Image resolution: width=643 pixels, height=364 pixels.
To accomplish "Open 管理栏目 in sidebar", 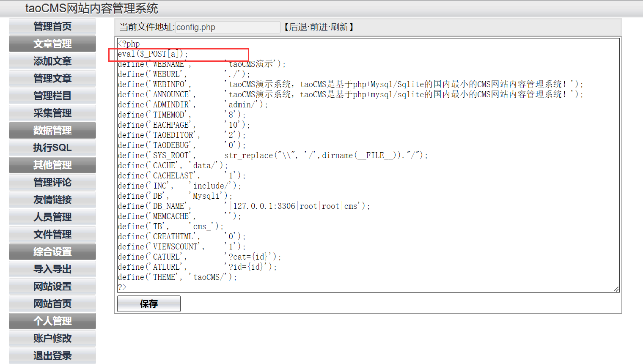I will tap(52, 96).
